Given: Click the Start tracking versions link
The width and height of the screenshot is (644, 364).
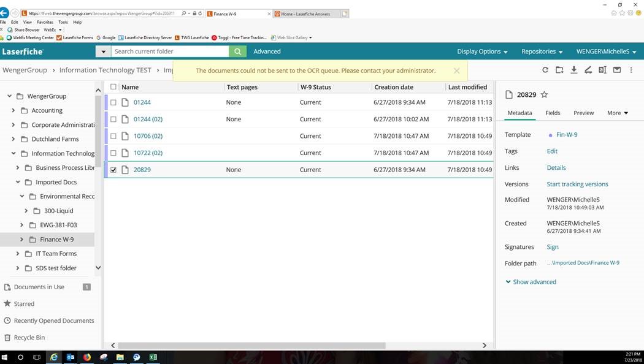Looking at the screenshot, I should point(577,184).
